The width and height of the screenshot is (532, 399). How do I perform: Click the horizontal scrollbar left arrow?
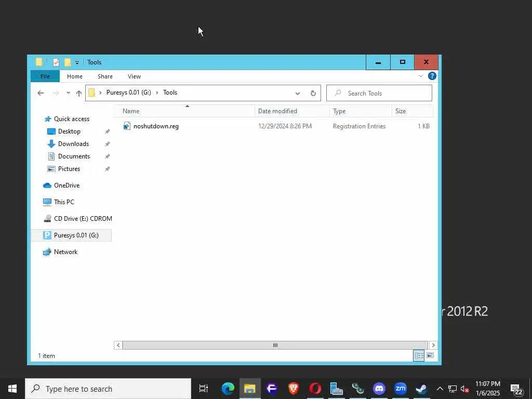(x=118, y=345)
